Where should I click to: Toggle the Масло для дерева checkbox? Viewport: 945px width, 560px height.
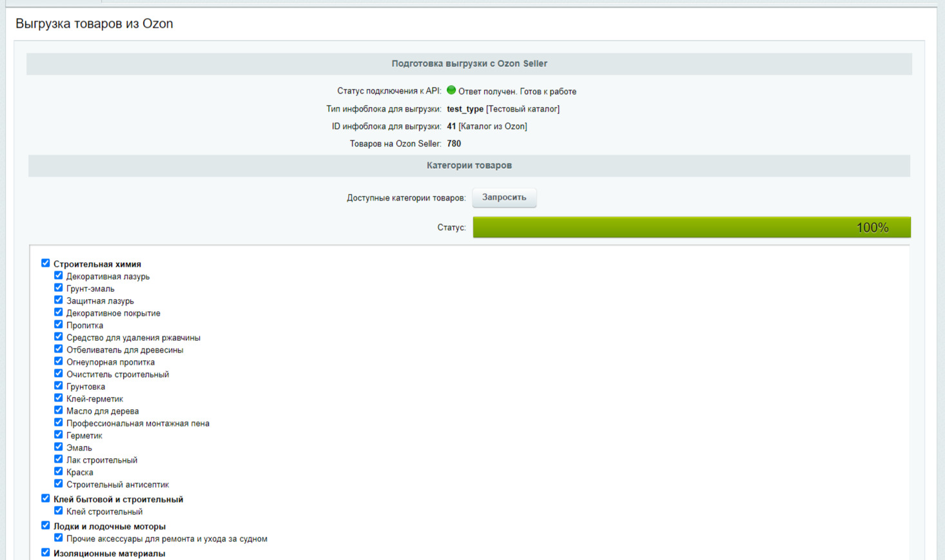59,410
